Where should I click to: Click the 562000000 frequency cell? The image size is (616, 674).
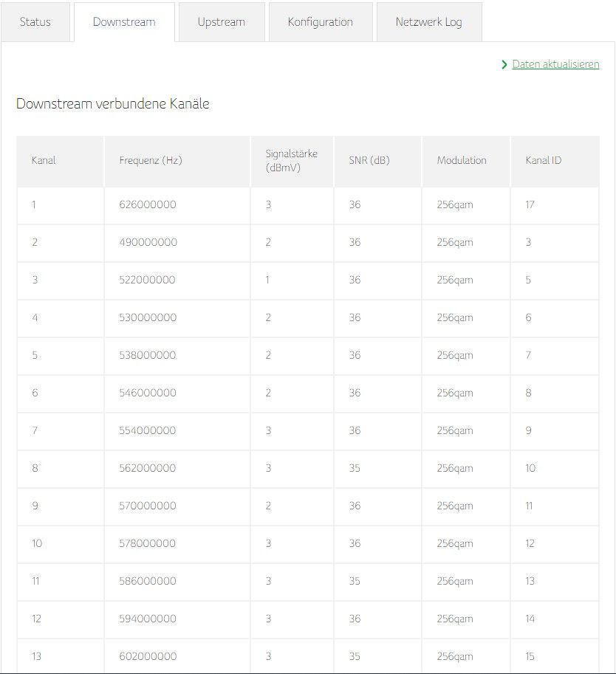point(148,469)
